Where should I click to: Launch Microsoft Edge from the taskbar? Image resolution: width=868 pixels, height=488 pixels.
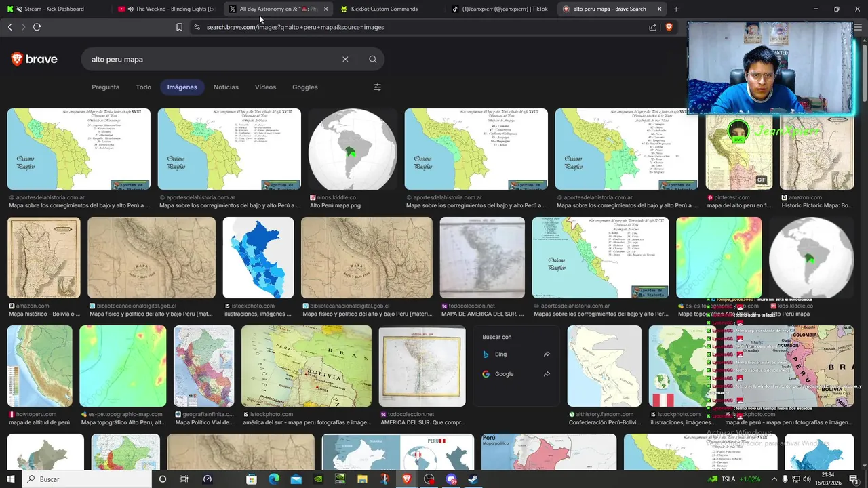274,479
